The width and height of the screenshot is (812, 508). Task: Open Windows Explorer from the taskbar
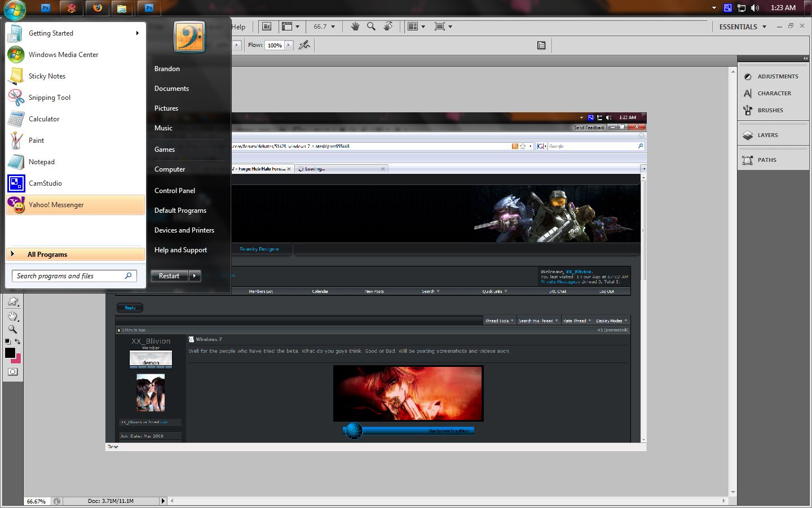pos(121,8)
